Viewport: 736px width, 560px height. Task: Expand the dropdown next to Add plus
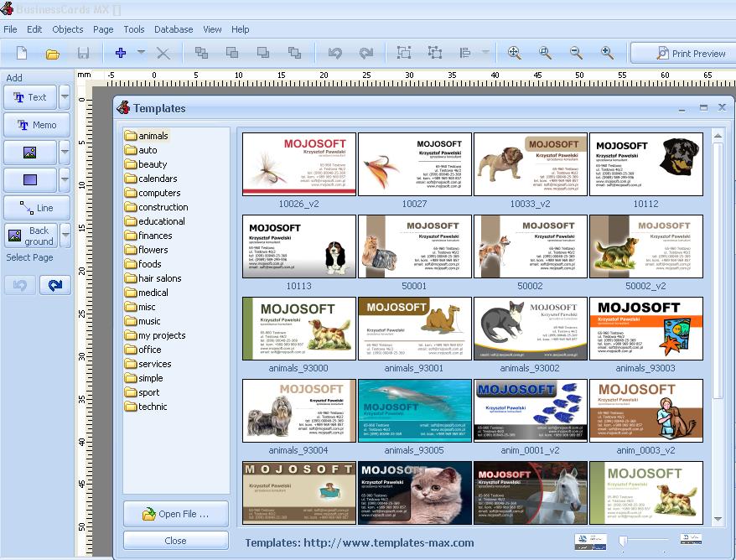click(x=141, y=52)
